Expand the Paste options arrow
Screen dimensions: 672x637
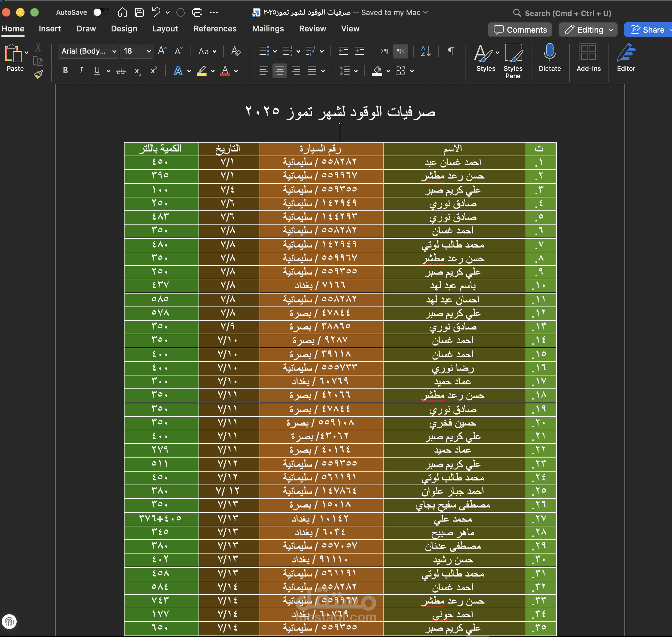pos(27,53)
